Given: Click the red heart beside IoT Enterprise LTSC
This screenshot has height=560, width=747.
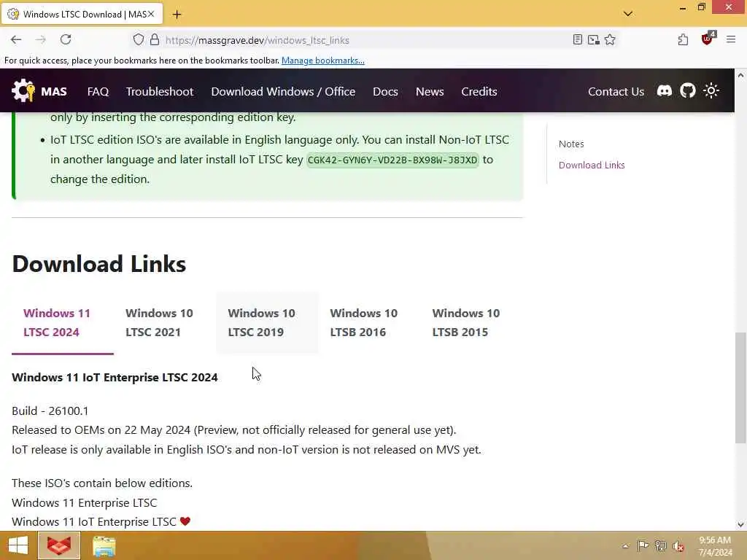Looking at the screenshot, I should coord(185,521).
